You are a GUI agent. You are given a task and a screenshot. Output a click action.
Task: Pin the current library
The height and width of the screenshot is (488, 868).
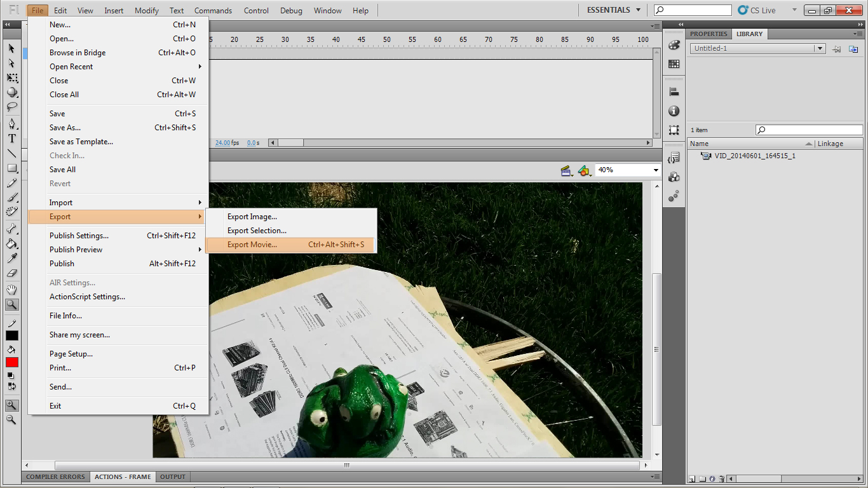pos(837,48)
